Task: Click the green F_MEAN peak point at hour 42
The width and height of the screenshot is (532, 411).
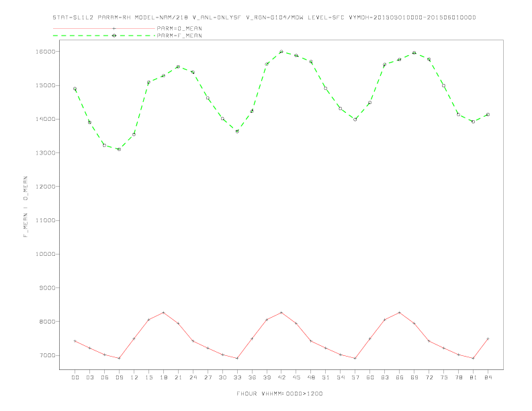Action: pyautogui.click(x=281, y=52)
